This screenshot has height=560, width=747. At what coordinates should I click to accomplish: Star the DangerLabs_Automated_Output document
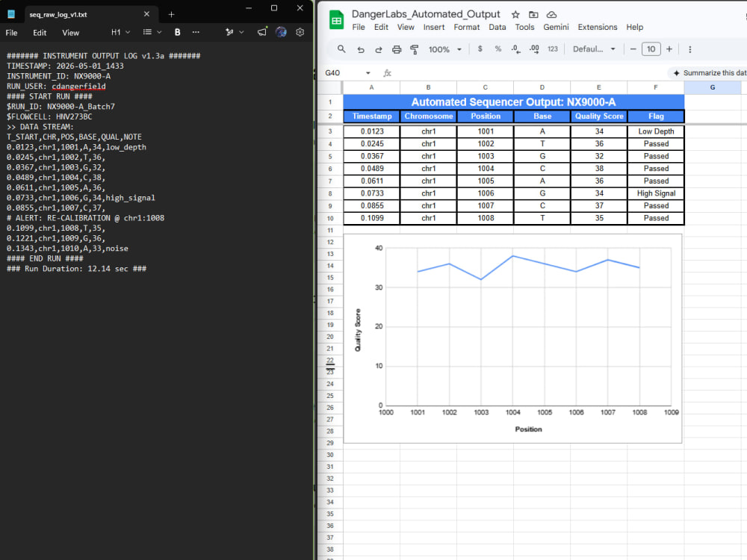tap(515, 15)
